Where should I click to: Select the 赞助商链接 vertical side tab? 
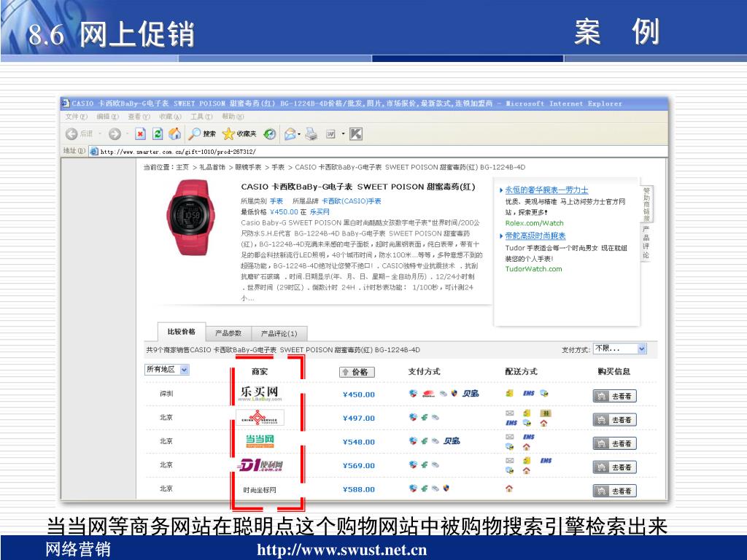tap(646, 204)
